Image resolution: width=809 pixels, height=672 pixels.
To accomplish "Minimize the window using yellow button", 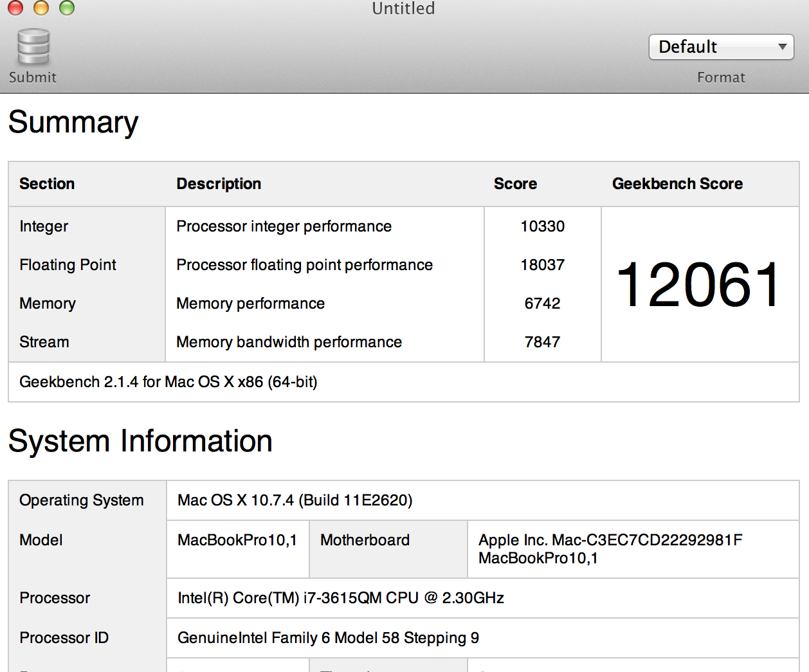I will click(41, 8).
